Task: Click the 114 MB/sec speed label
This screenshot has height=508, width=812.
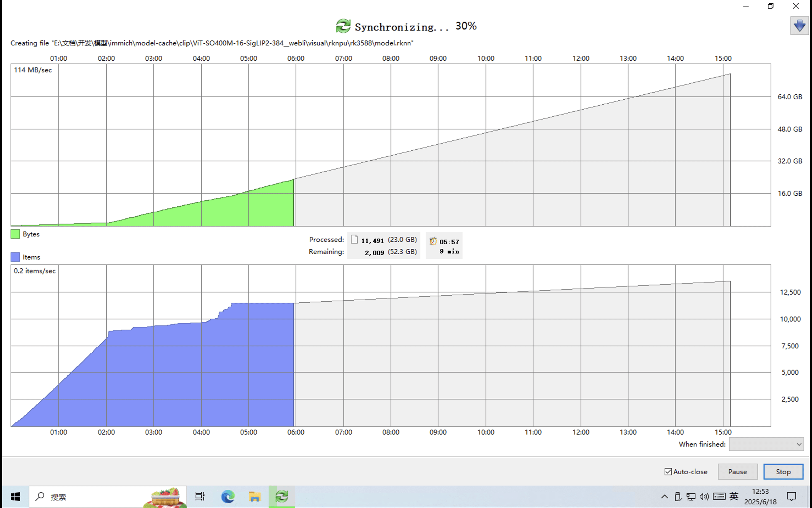Action: click(33, 70)
